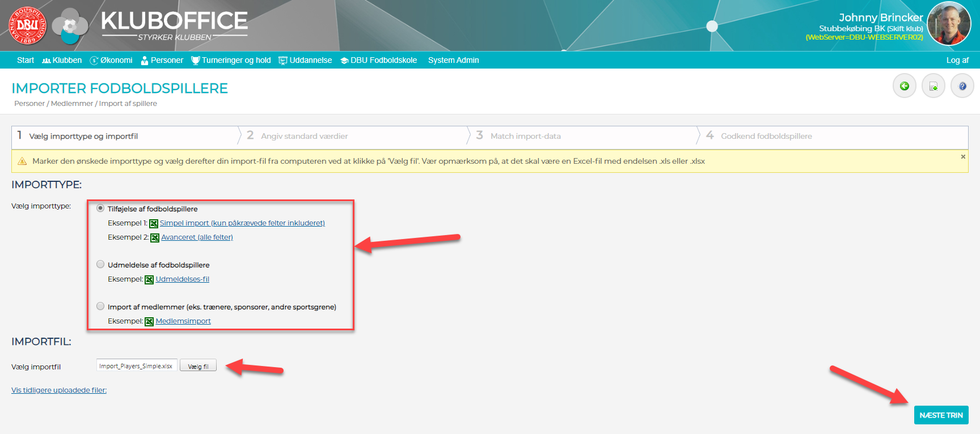This screenshot has width=980, height=434.
Task: Click the green back arrow icon
Action: coord(905,86)
